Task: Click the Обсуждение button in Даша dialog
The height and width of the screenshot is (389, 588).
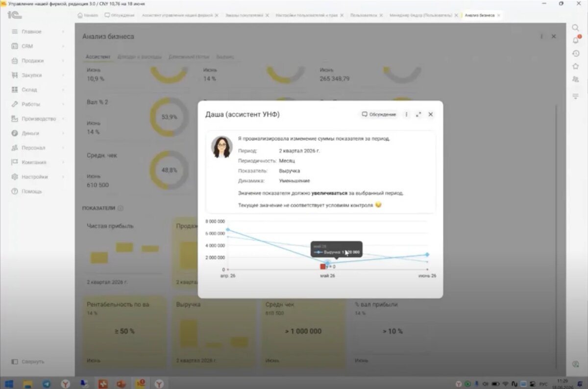Action: tap(379, 114)
